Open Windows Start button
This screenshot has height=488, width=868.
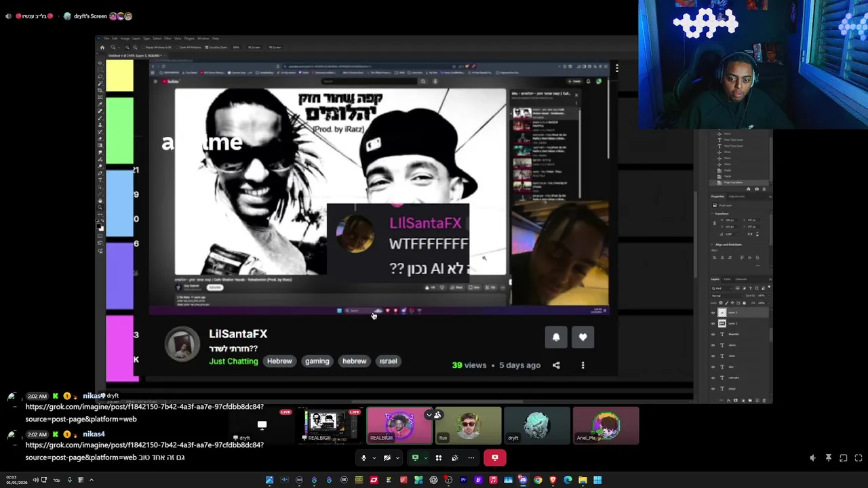point(597,480)
